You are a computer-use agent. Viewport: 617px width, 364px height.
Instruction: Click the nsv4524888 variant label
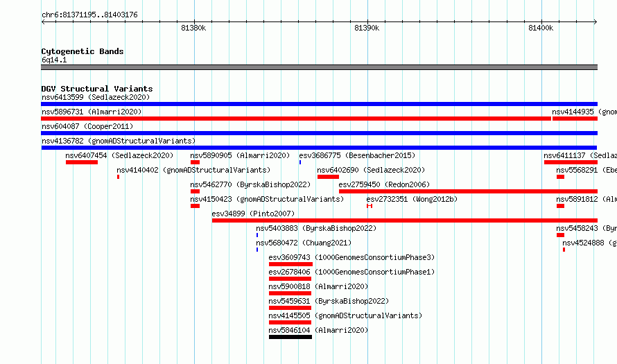click(589, 243)
